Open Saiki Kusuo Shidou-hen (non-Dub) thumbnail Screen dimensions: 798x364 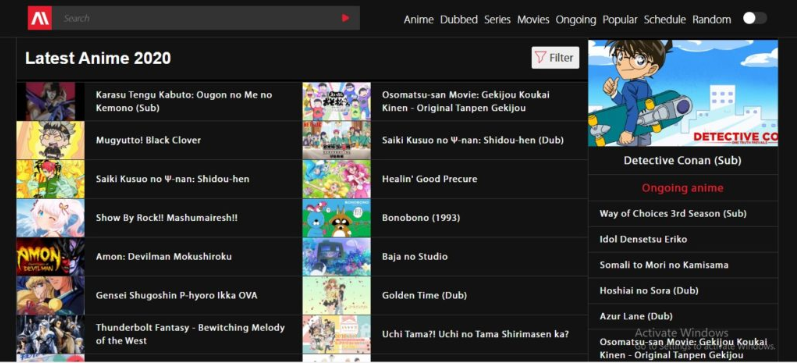pos(50,179)
